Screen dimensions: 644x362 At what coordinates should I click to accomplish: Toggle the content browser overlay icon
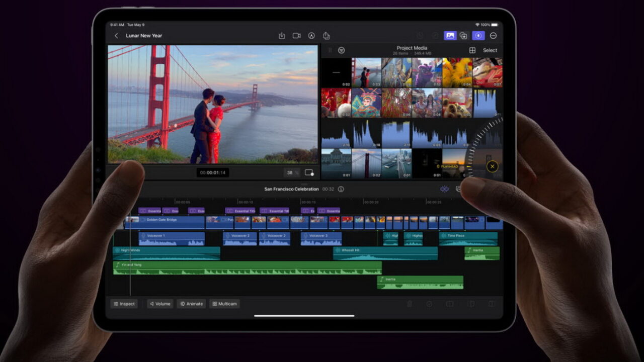click(463, 36)
